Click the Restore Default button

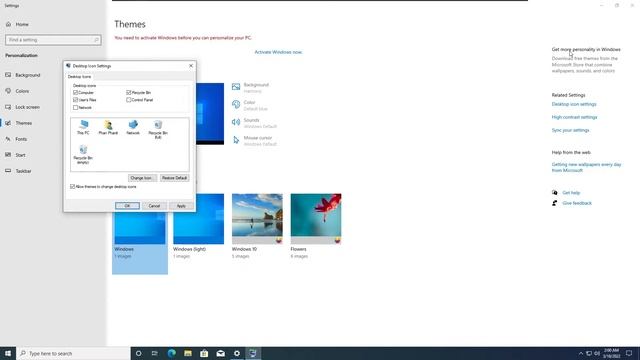click(174, 178)
